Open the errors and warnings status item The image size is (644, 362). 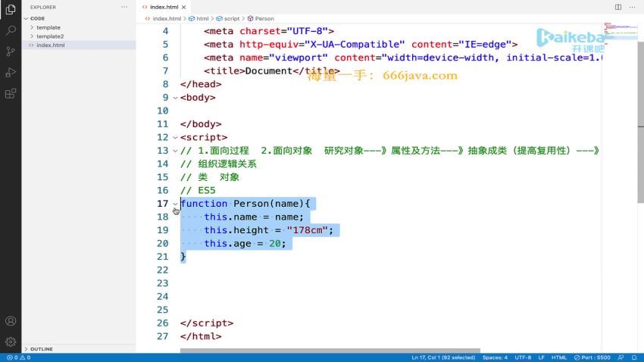tap(19, 357)
